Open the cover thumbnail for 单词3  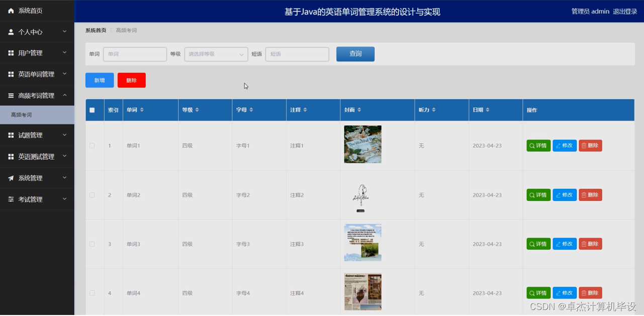coord(362,243)
